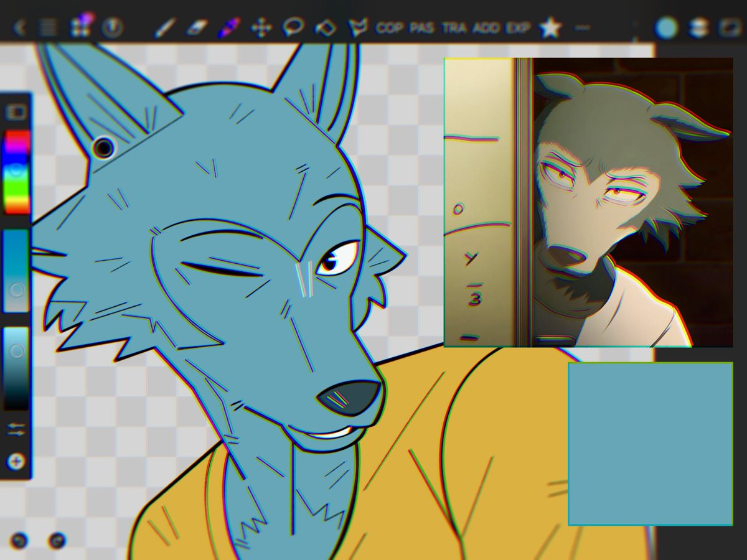Click the plus button below the sidebar sliders

(x=16, y=462)
